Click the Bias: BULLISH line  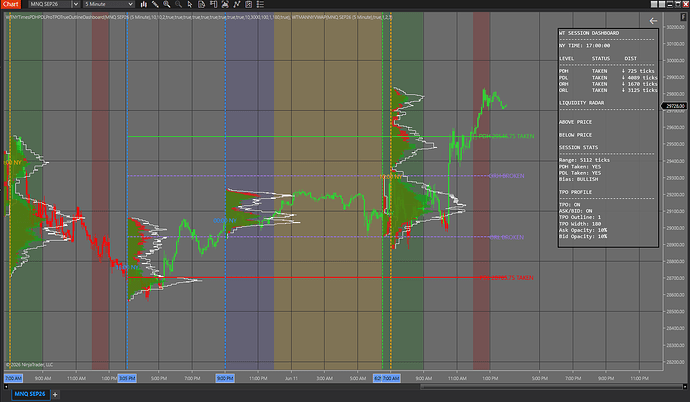coord(578,179)
